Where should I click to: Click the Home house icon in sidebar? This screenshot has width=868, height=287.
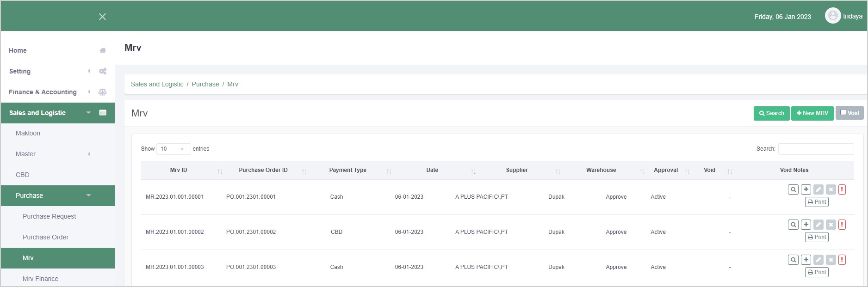pos(103,50)
